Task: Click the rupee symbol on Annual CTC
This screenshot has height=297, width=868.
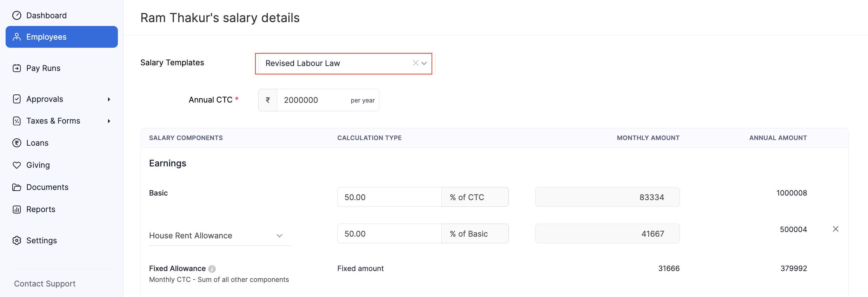Action: click(x=267, y=100)
